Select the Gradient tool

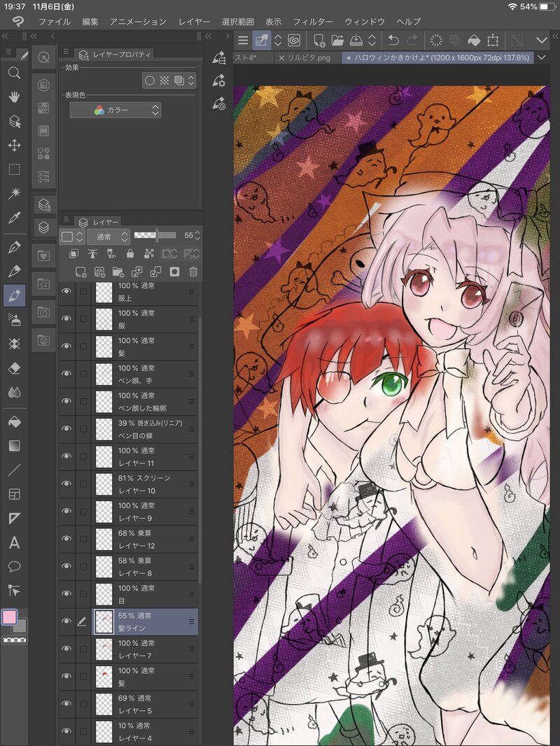pos(14,446)
